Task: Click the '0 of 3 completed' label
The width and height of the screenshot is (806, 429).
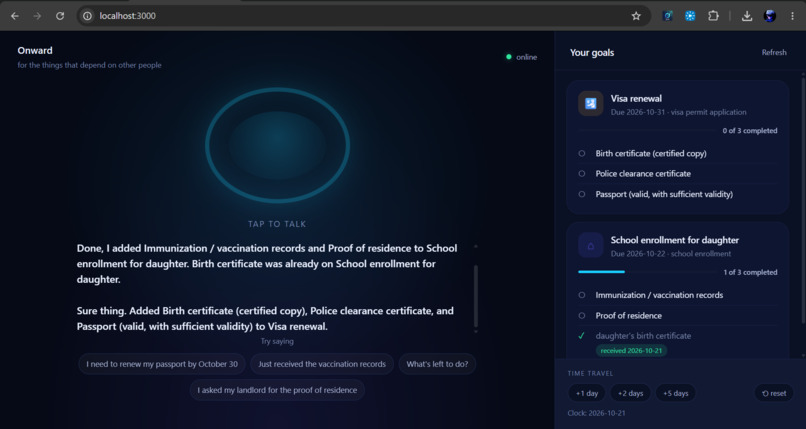Action: pos(750,130)
